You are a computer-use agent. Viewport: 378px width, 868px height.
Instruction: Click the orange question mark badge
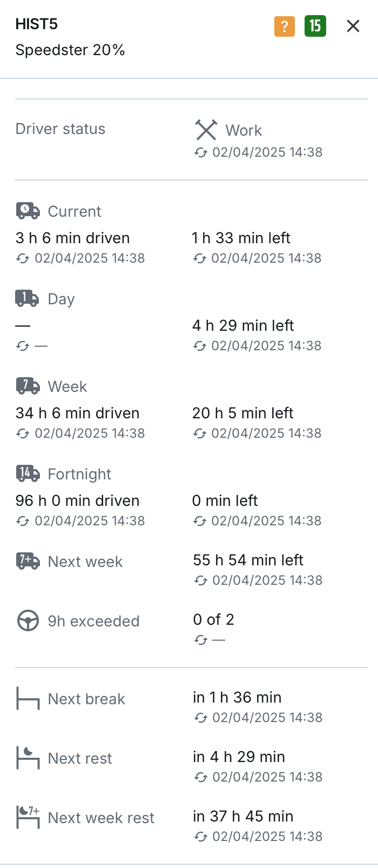pos(285,26)
